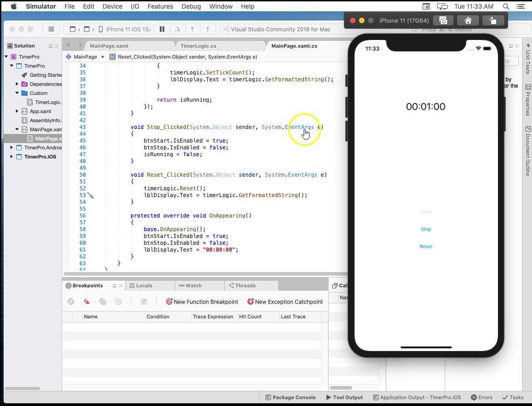Open Spotlight search in menu bar
Screen dimensions: 532x406
tap(505, 6)
